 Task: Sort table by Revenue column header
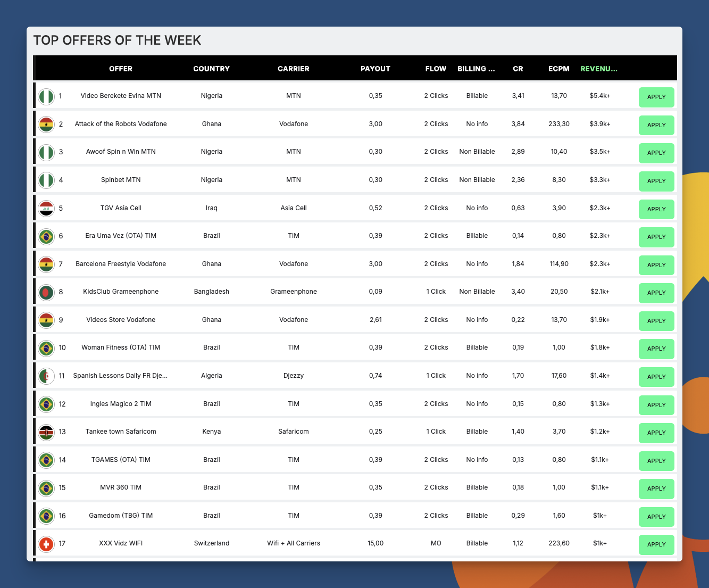tap(599, 69)
